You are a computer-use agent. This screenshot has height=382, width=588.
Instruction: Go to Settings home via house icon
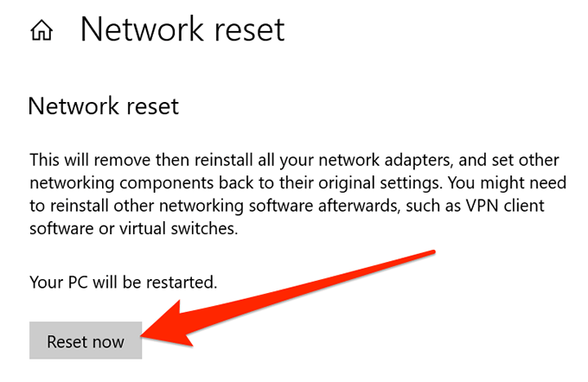click(42, 32)
